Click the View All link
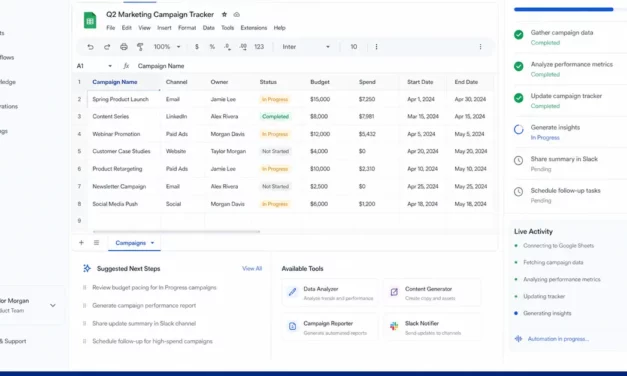Viewport: 627px width, 376px height. [x=252, y=268]
